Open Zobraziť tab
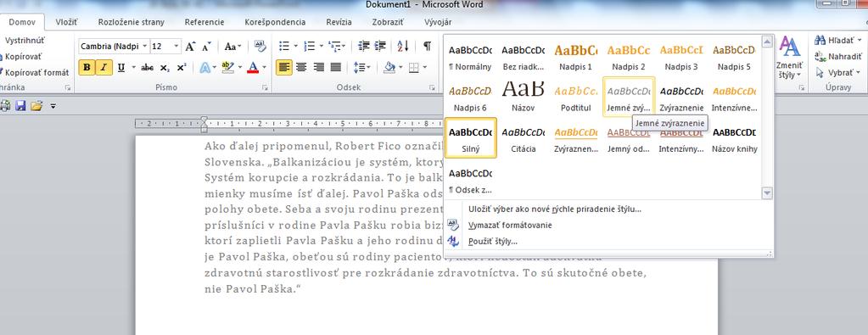 click(x=387, y=22)
